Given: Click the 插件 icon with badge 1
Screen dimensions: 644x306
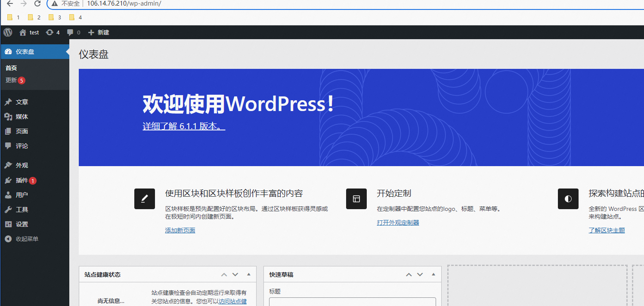Looking at the screenshot, I should point(9,180).
